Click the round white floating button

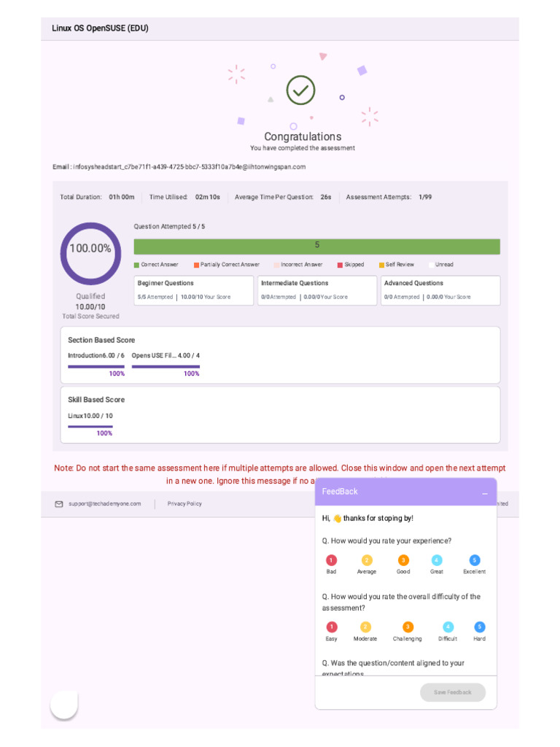tap(64, 704)
